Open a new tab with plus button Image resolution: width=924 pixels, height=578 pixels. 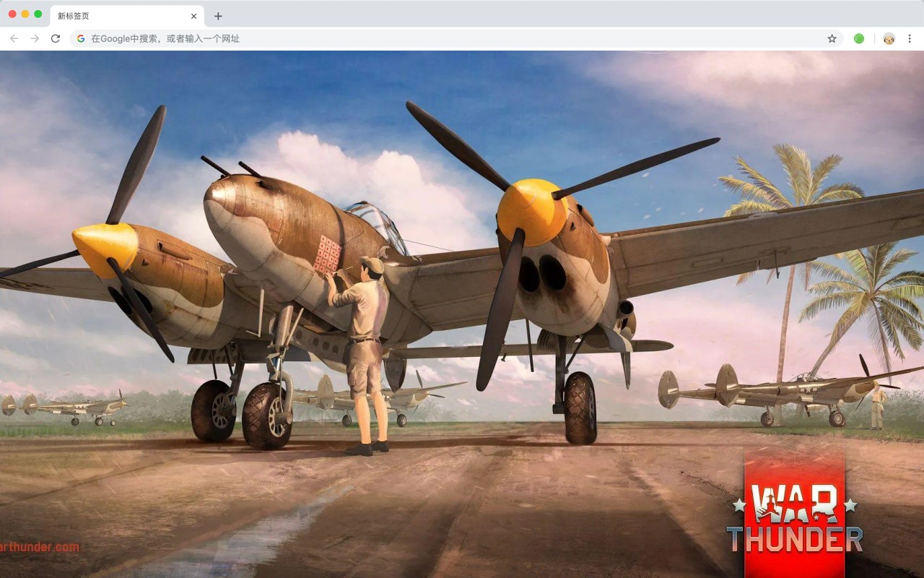218,16
